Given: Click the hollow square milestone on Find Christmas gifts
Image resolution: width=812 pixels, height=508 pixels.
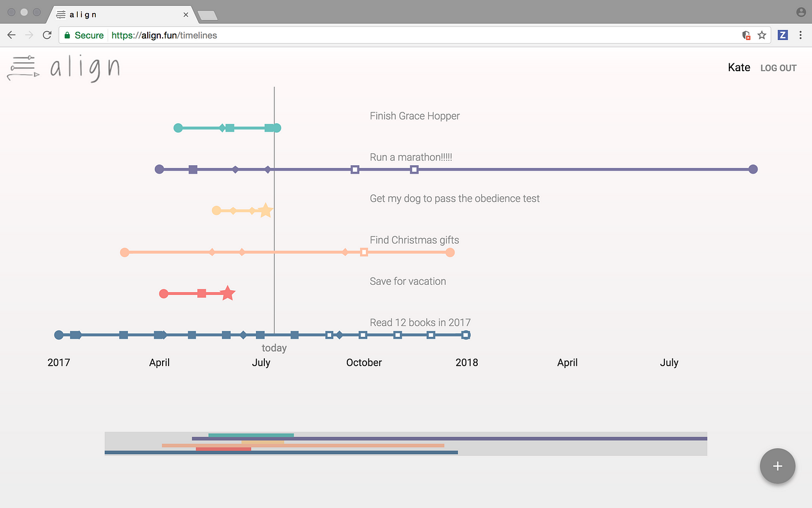Looking at the screenshot, I should click(364, 252).
